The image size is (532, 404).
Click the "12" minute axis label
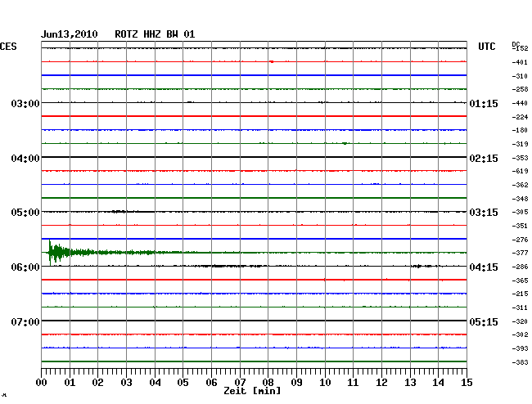pyautogui.click(x=381, y=383)
